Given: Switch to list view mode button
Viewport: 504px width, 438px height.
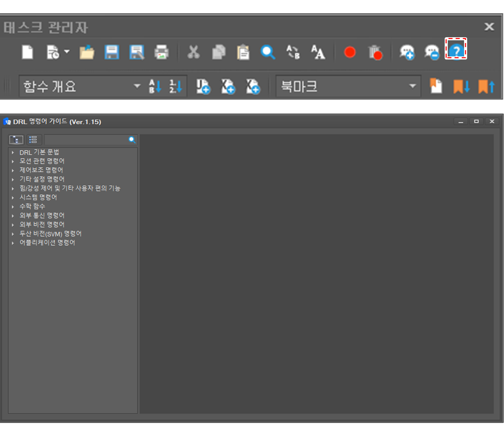Looking at the screenshot, I should coord(33,140).
